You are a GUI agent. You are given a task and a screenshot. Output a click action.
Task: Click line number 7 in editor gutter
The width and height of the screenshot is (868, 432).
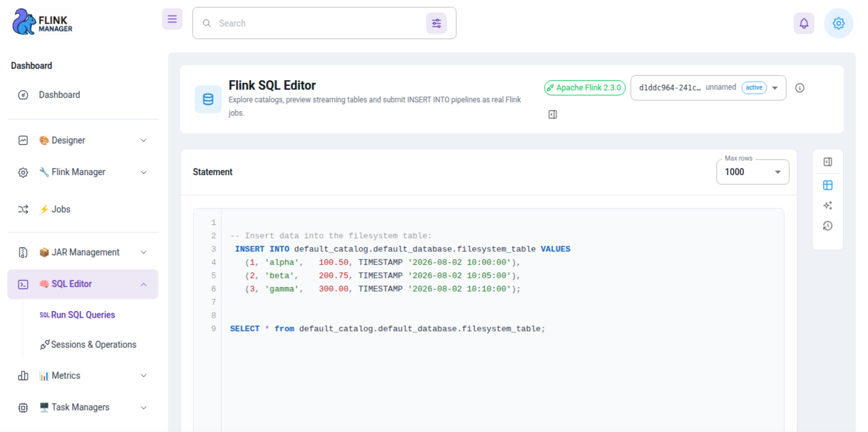[x=213, y=302]
